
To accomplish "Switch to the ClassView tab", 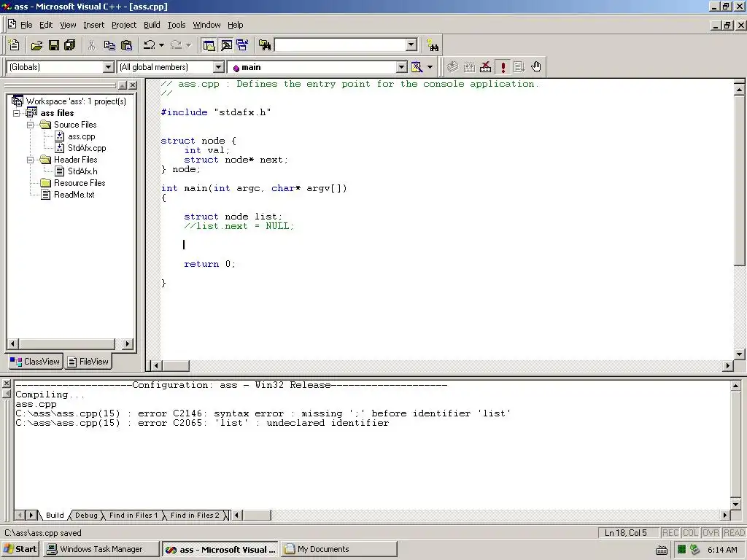I will [36, 362].
